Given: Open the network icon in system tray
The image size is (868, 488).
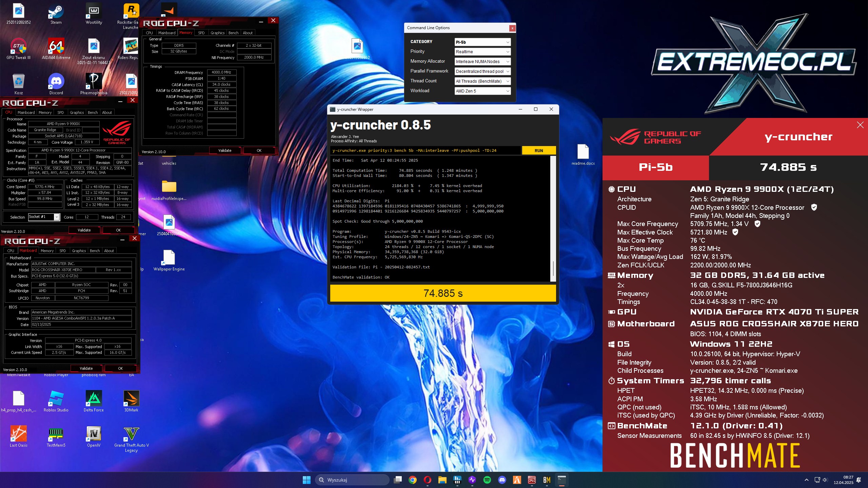Looking at the screenshot, I should [x=817, y=480].
